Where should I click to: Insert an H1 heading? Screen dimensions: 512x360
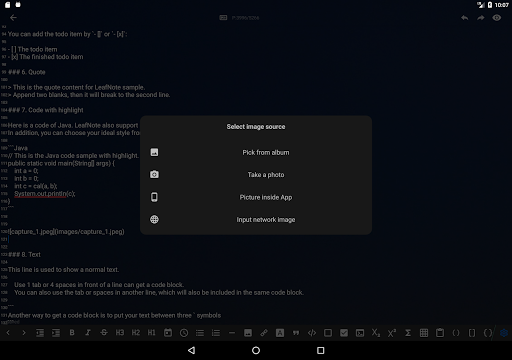point(152,333)
